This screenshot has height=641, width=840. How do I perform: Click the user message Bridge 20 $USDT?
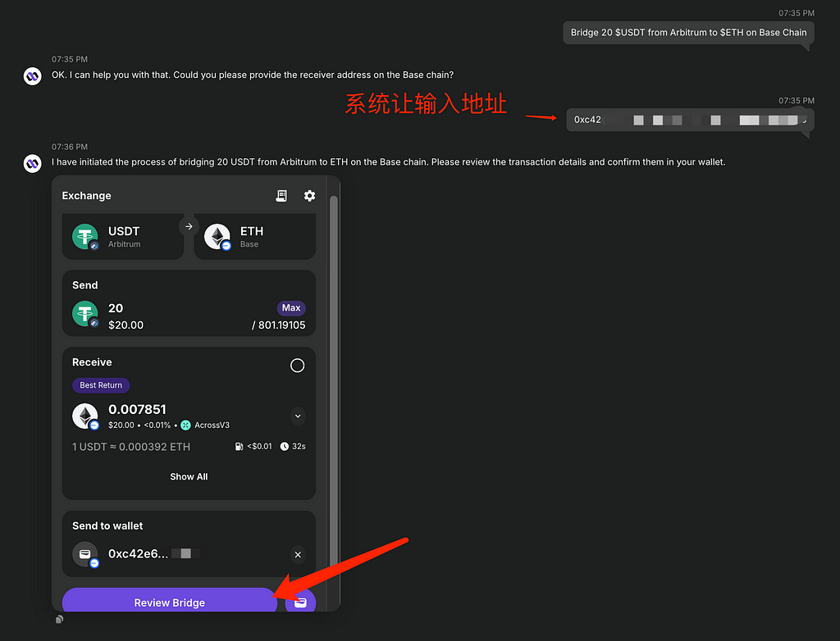click(x=688, y=33)
